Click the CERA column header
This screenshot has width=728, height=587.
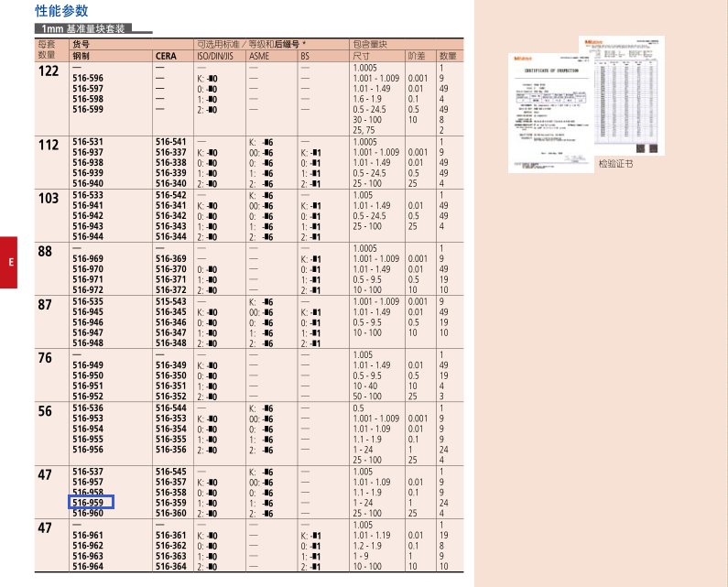[x=166, y=56]
